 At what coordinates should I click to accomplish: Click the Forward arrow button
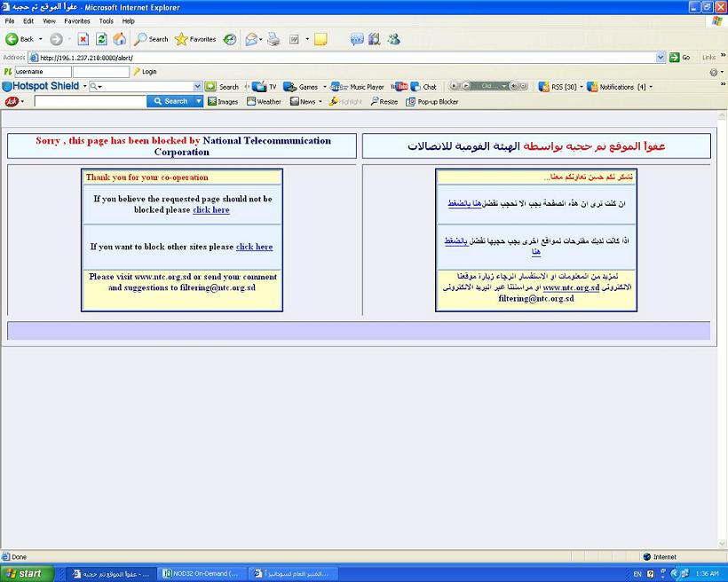pos(56,39)
